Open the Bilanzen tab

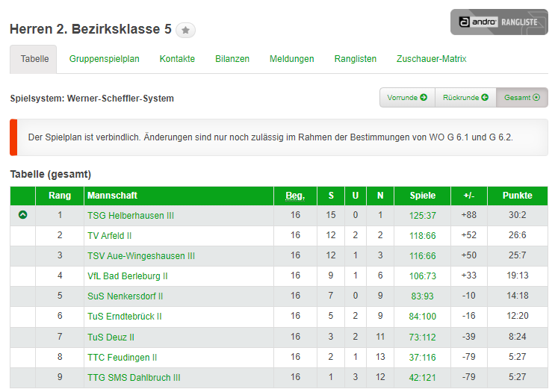pos(232,59)
